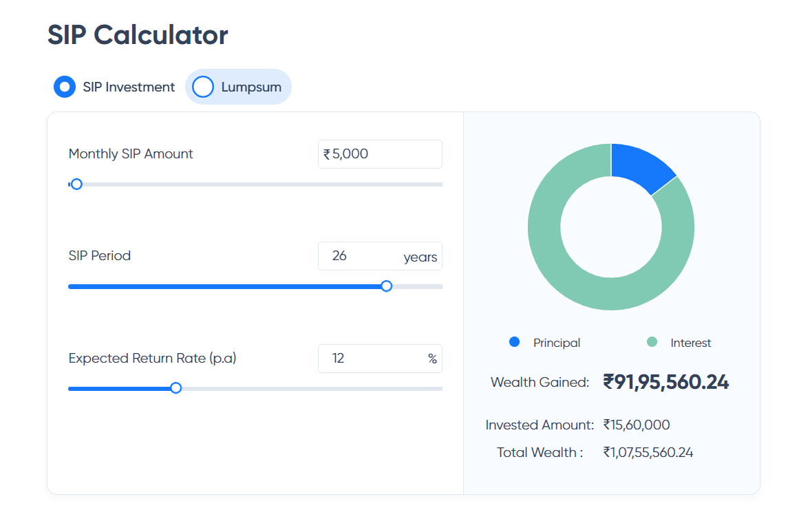Click the Monthly SIP Amount input field
799x532 pixels.
tap(385, 154)
